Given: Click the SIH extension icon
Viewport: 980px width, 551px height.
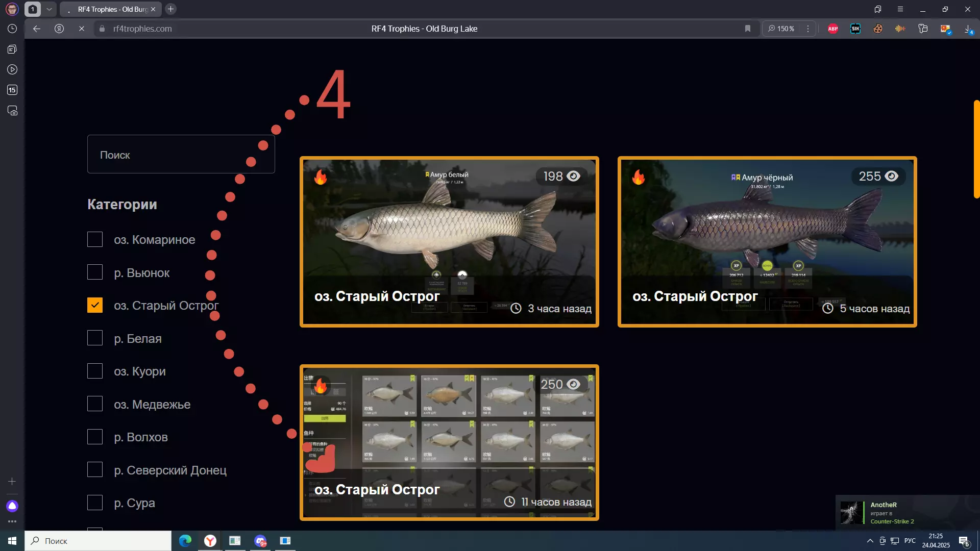Looking at the screenshot, I should click(855, 29).
